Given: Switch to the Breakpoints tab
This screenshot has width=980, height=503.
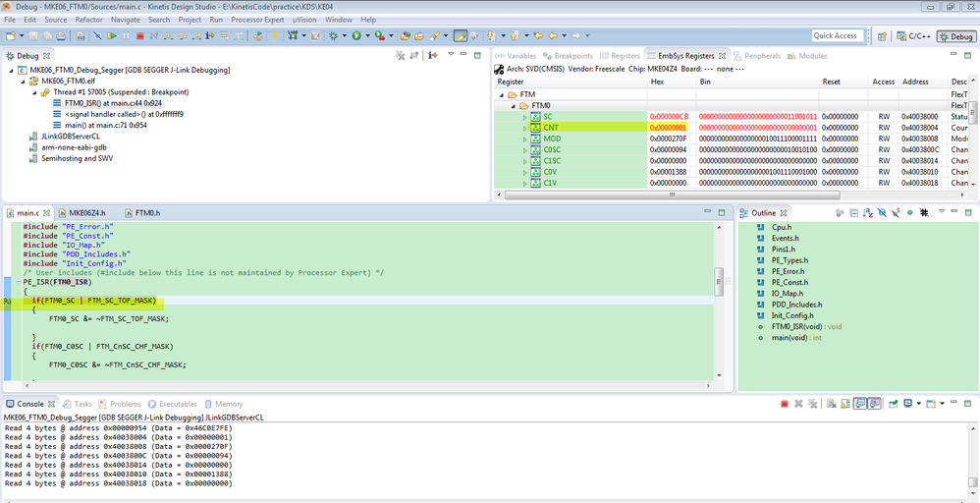Looking at the screenshot, I should point(569,56).
